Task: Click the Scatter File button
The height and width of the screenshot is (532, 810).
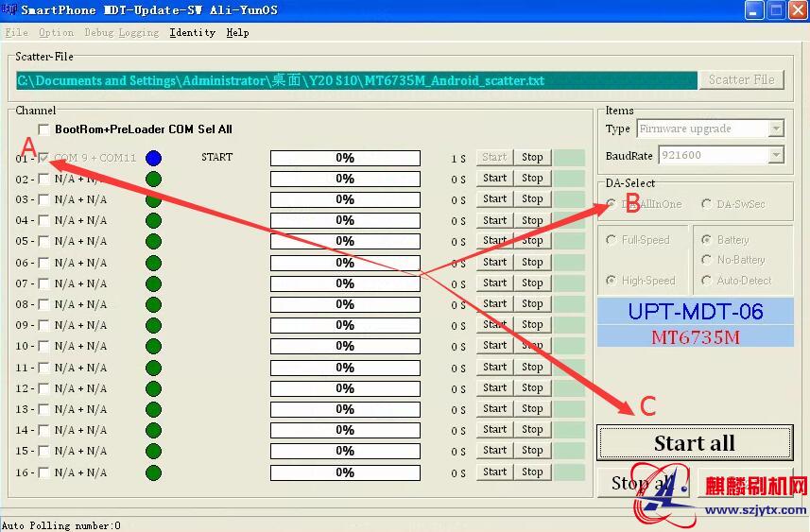Action: 741,80
